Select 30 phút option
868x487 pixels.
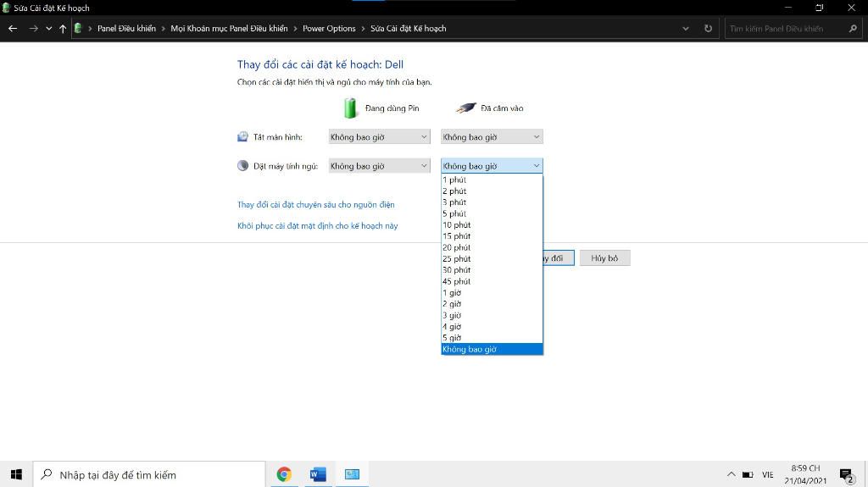[492, 270]
